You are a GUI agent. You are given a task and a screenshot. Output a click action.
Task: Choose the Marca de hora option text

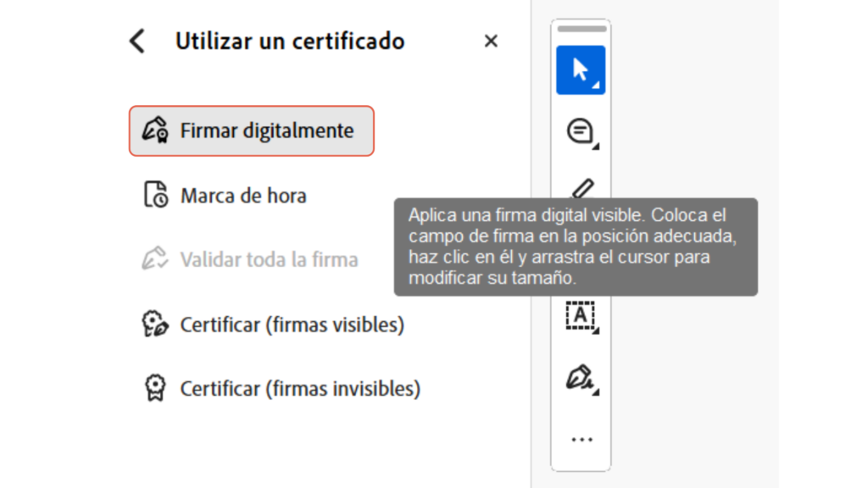243,196
